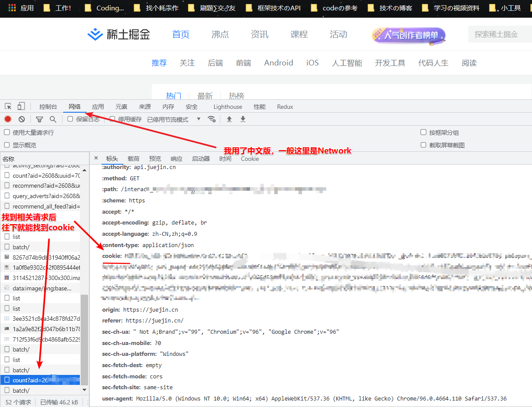
Task: Export HAR file with download arrow
Action: point(243,119)
